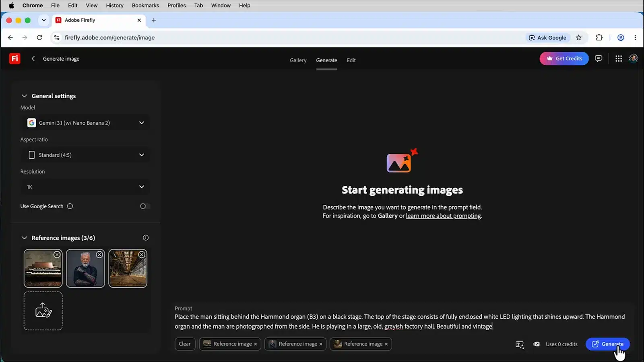644x362 pixels.
Task: Switch to the Edit tab
Action: click(351, 60)
